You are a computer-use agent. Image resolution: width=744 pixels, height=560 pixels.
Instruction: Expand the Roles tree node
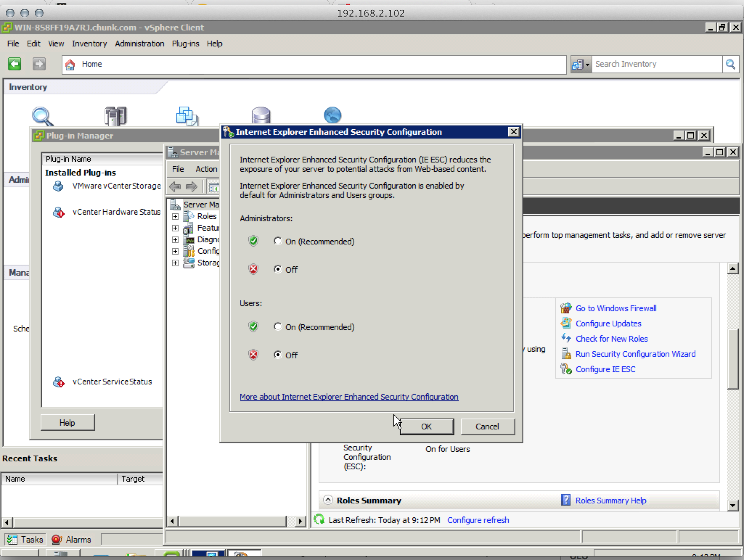tap(175, 217)
